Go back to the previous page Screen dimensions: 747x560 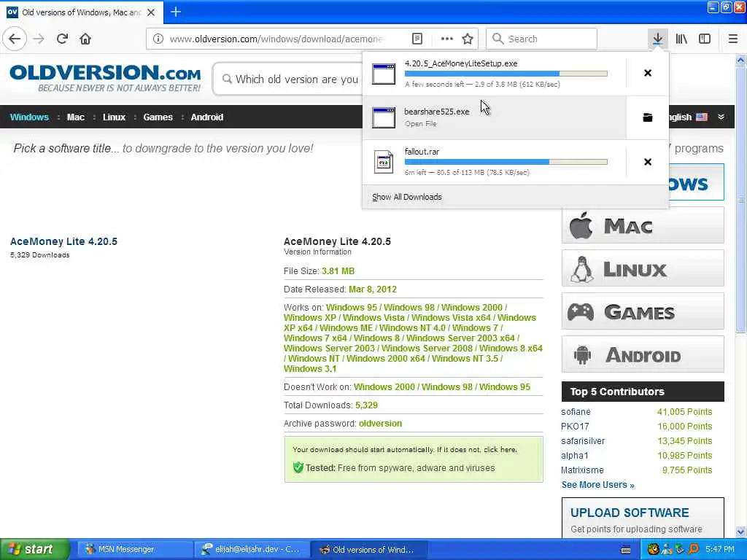(x=15, y=39)
